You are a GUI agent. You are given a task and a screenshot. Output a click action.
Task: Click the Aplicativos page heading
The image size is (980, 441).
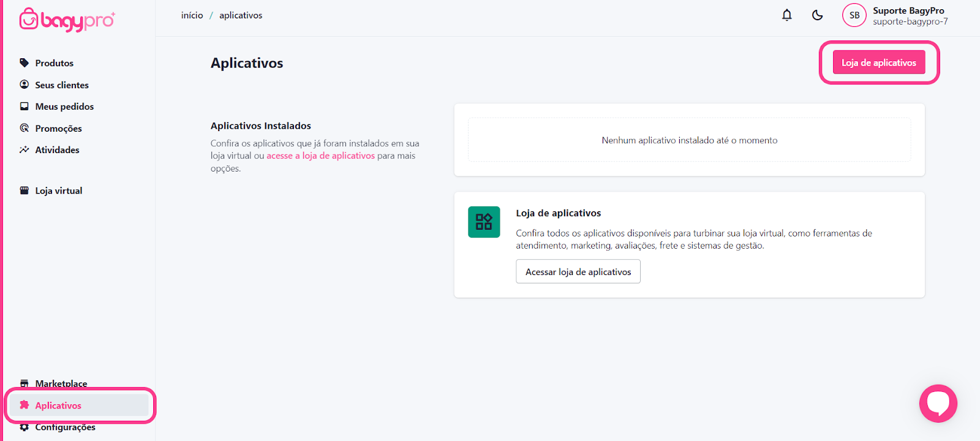(247, 63)
